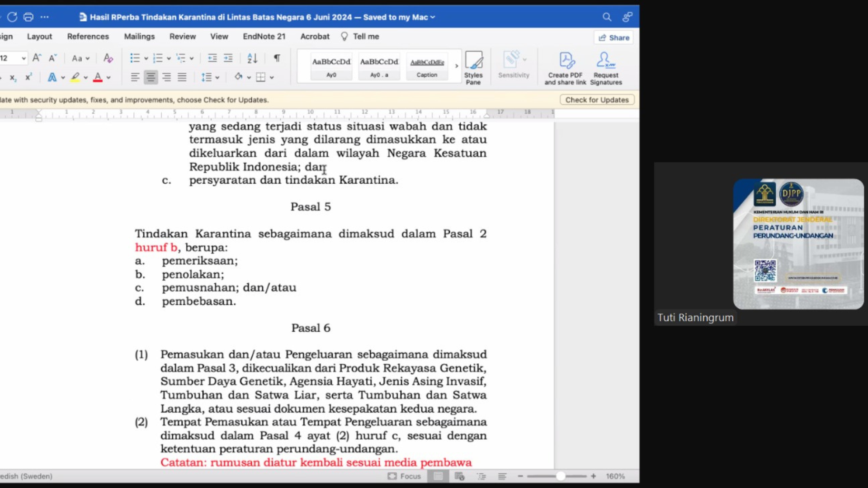Viewport: 868px width, 488px height.
Task: Click 160% zoom level
Action: [x=615, y=476]
